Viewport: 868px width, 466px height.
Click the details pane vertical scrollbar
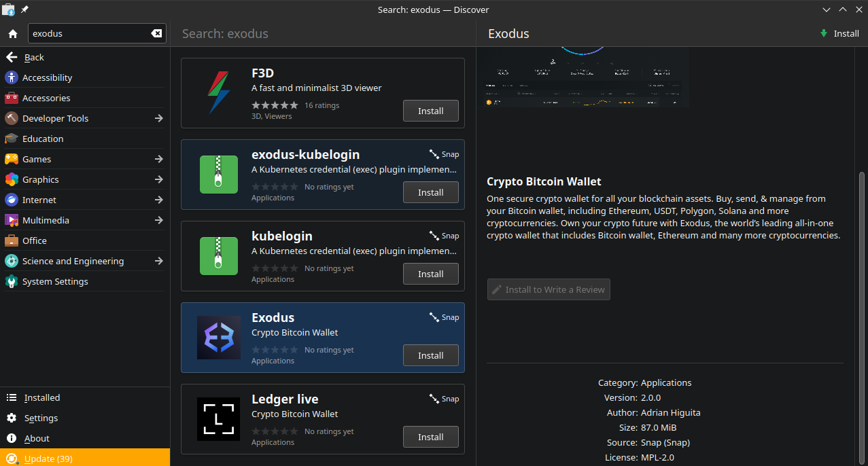tap(862, 318)
